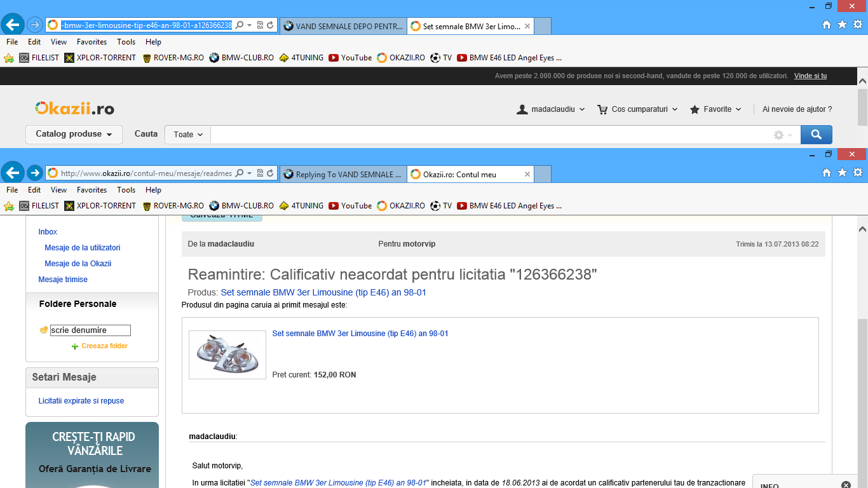This screenshot has height=488, width=868.
Task: Open View menu in Set semnale BMW window
Action: [x=58, y=41]
